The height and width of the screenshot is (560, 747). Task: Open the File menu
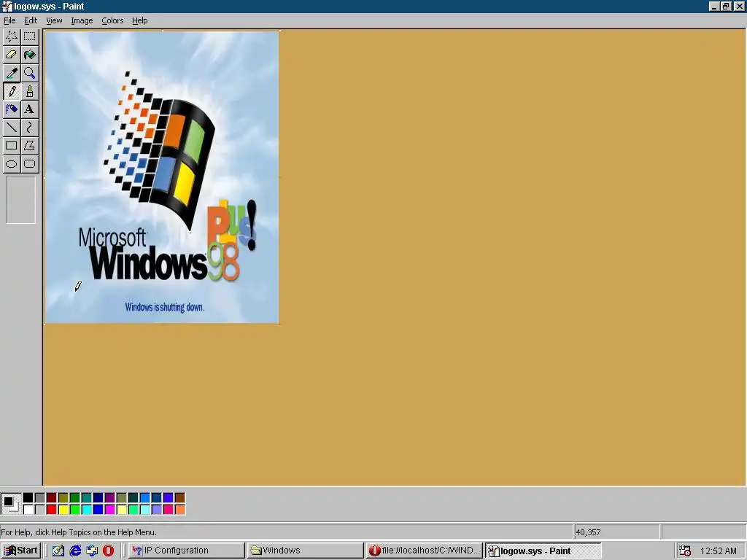(9, 20)
